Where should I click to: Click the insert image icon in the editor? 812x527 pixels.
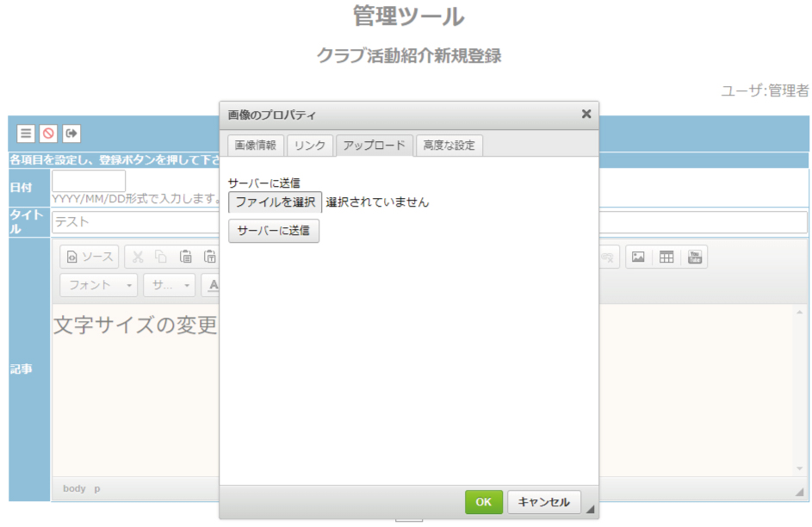638,257
